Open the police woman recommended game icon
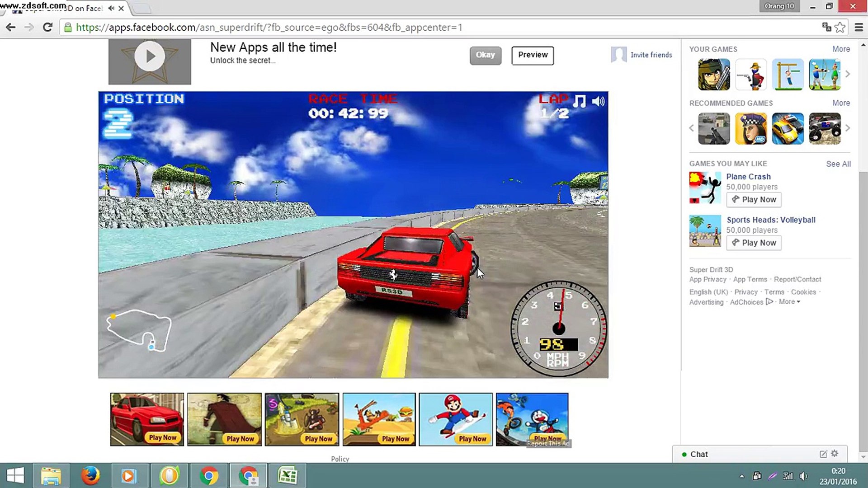The height and width of the screenshot is (488, 868). pos(751,128)
